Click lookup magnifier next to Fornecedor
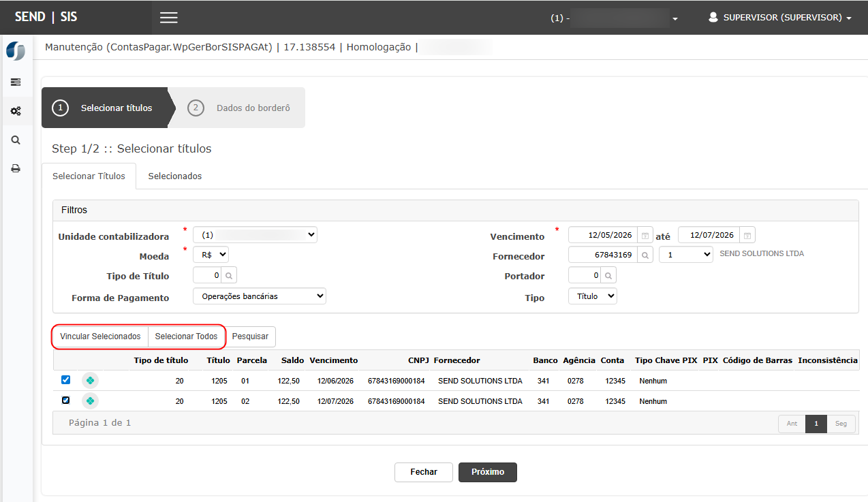 click(645, 255)
